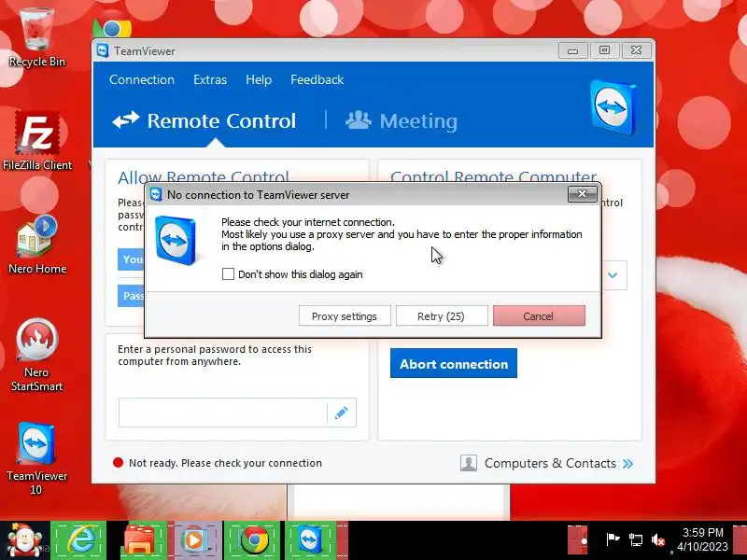Click the Meeting people icon

pos(359,120)
